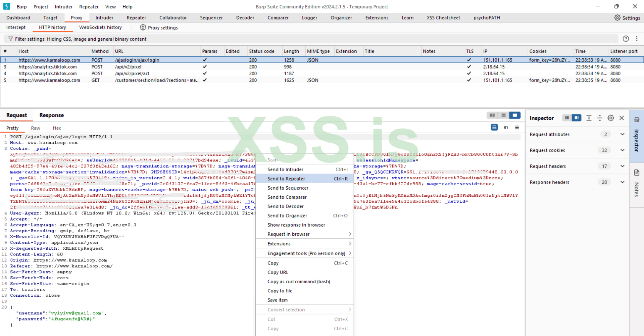This screenshot has width=644, height=336.
Task: Expand the Request headers section
Action: (x=622, y=166)
